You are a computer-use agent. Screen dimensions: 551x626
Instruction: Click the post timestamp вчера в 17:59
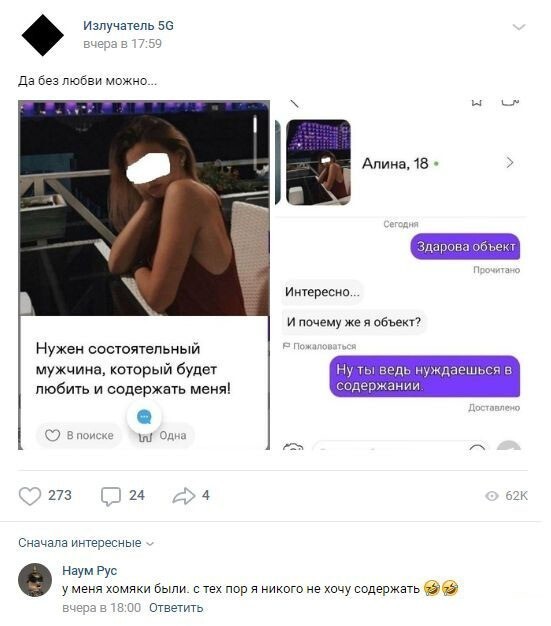[122, 44]
